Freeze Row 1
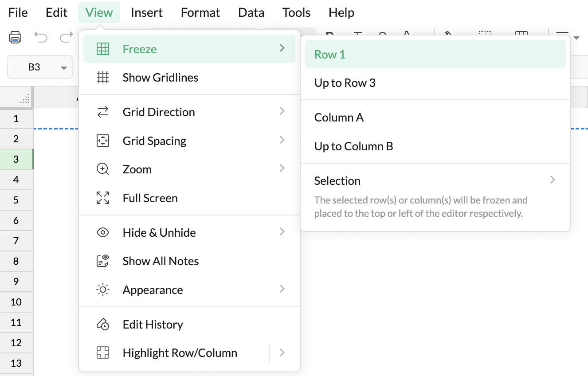Image resolution: width=588 pixels, height=376 pixels. [x=435, y=55]
